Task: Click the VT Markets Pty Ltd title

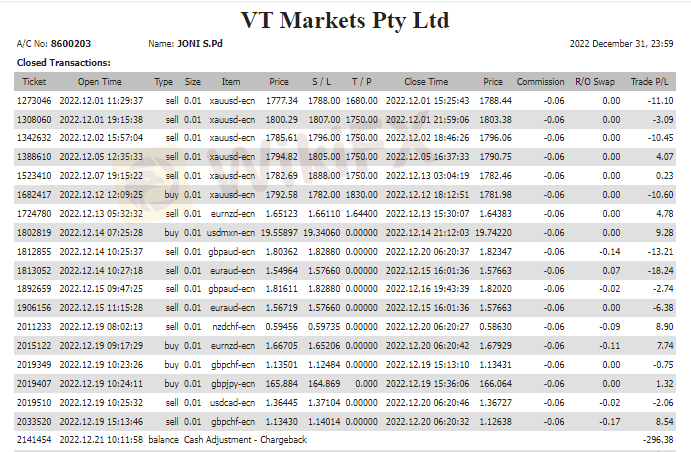Action: point(345,21)
